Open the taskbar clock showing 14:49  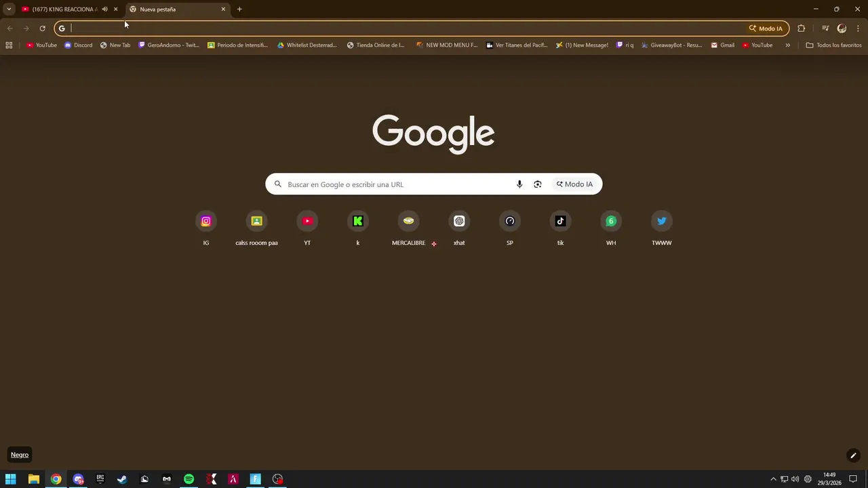point(829,479)
